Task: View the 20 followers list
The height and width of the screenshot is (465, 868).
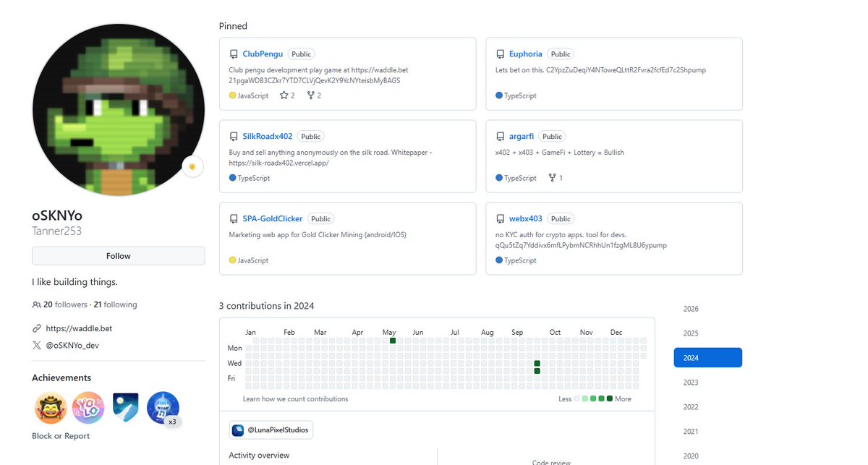Action: tap(65, 305)
